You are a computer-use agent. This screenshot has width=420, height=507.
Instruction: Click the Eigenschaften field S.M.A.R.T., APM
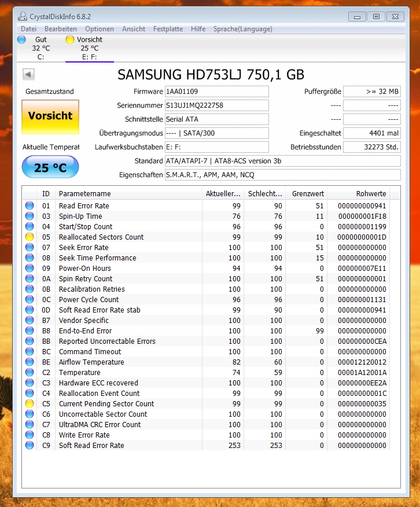coord(283,175)
